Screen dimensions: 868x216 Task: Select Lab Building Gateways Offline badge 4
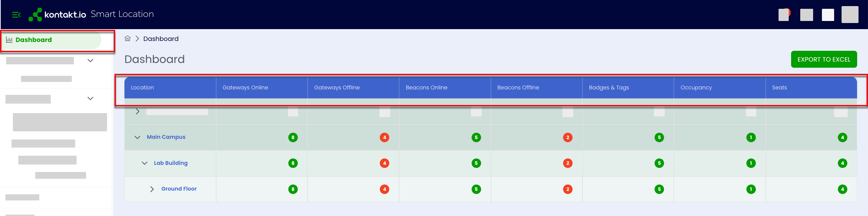(385, 163)
